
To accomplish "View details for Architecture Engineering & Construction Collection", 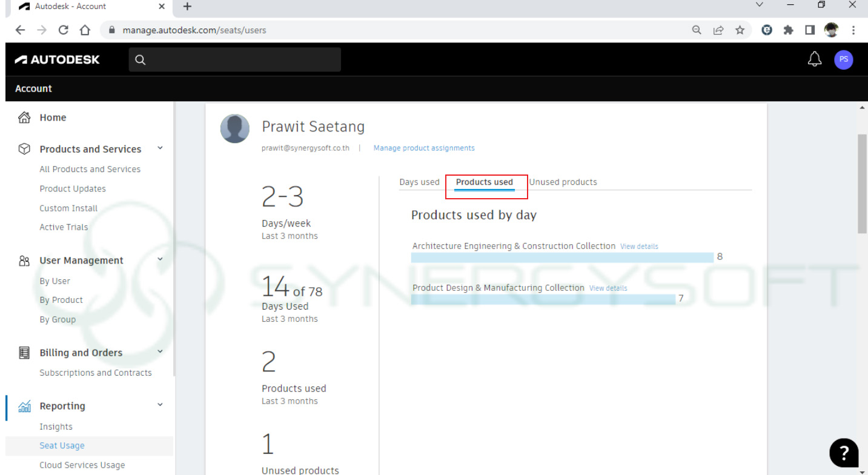I will click(639, 246).
